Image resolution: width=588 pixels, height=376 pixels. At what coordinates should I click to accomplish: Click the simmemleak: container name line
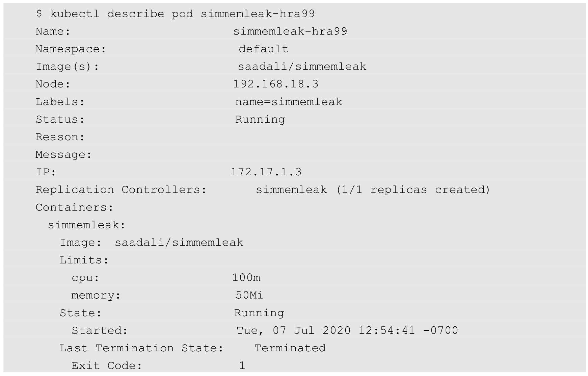(x=86, y=225)
